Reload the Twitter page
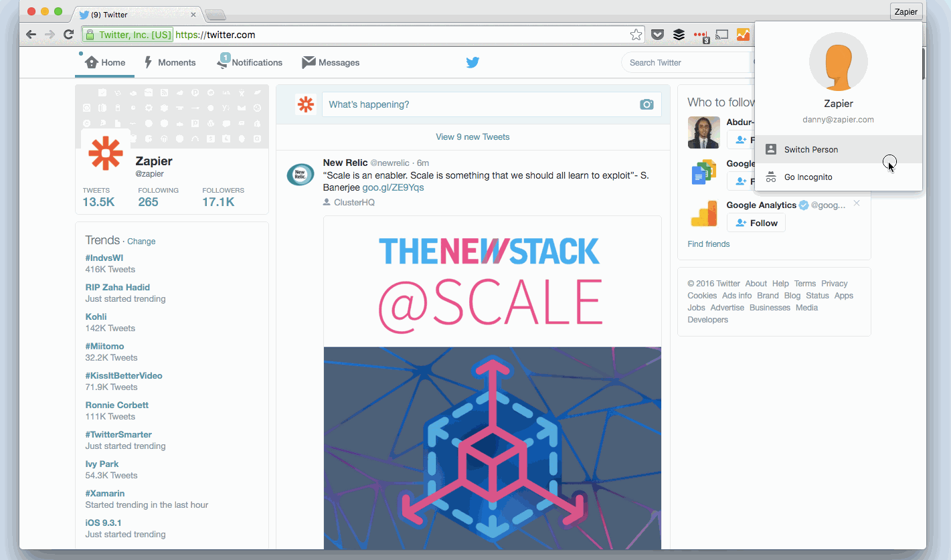951x560 pixels. (x=68, y=35)
